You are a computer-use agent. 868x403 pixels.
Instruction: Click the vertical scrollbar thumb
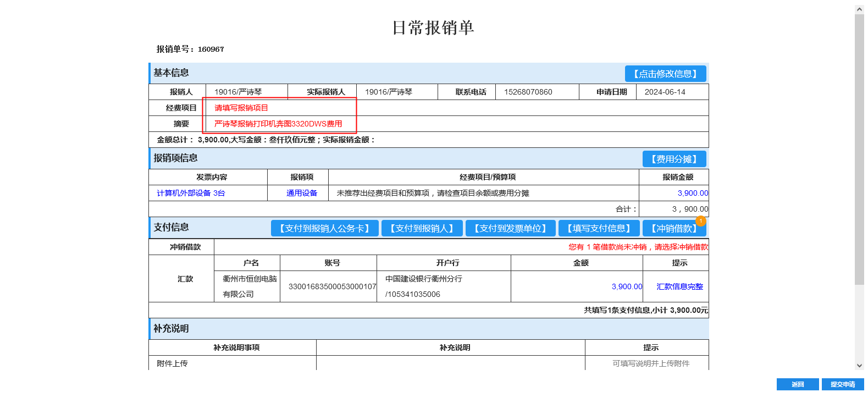pos(859,149)
